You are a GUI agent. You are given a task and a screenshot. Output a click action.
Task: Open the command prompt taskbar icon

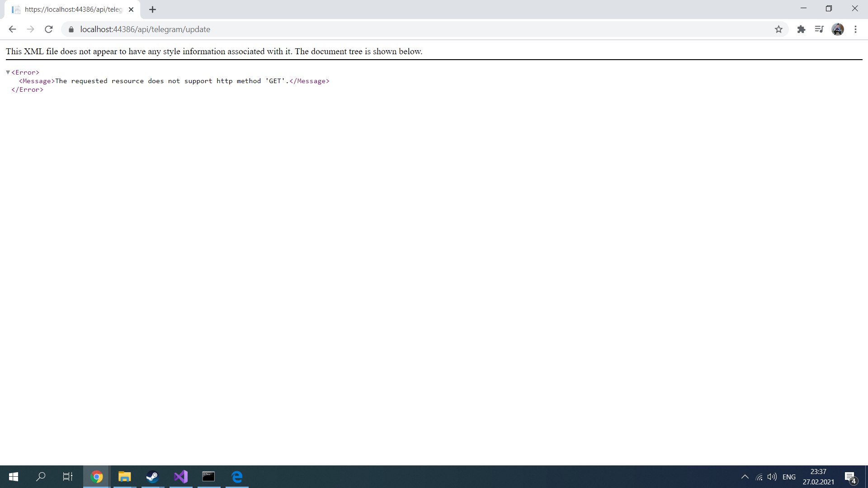(x=208, y=477)
